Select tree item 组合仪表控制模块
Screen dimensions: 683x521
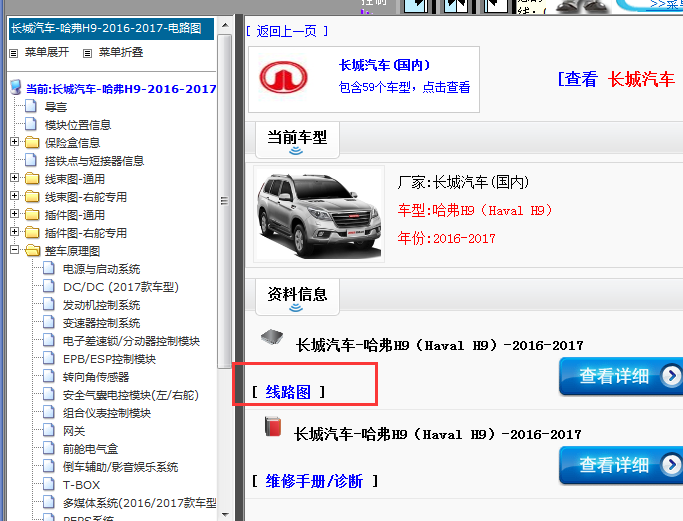coord(107,413)
